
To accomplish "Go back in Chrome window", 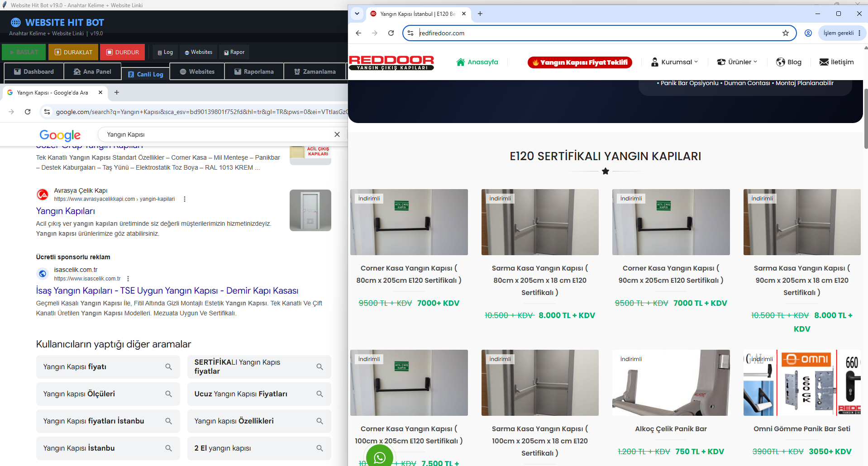I will pyautogui.click(x=358, y=33).
